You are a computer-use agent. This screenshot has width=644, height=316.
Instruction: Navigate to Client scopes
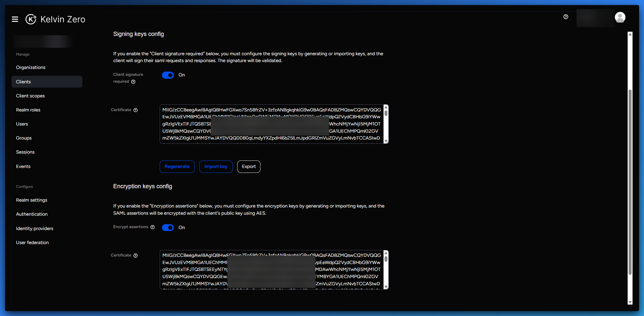[30, 96]
